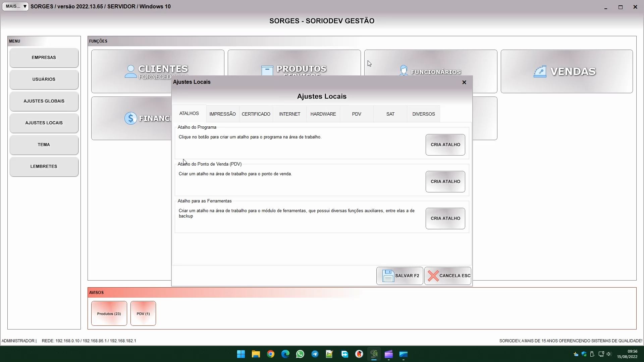
Task: Switch to the CERTIFICADO tab
Action: click(256, 114)
